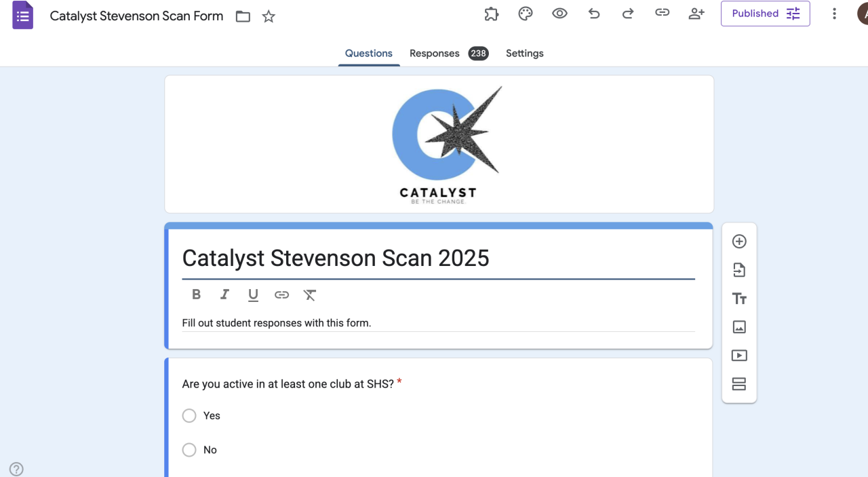
Task: Import questions icon
Action: coord(739,270)
